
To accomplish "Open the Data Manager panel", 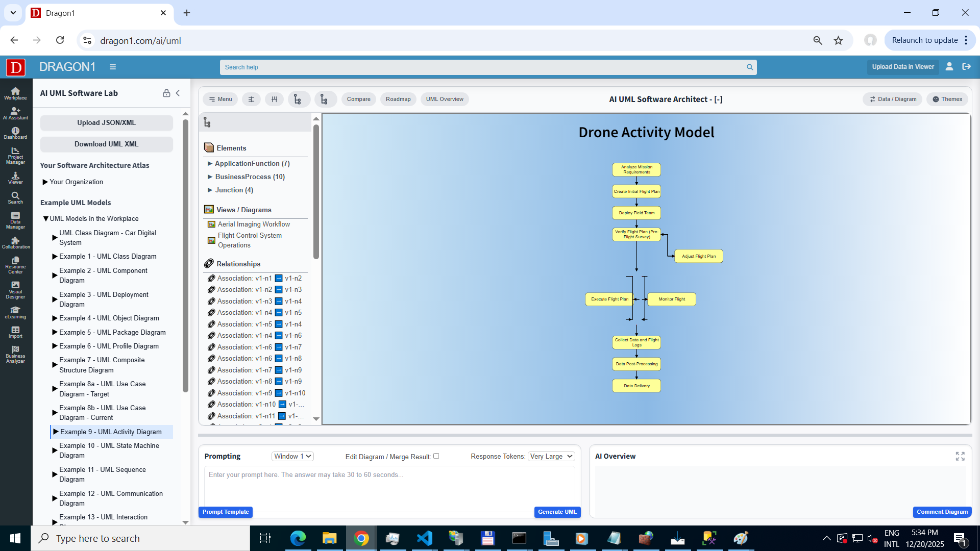I will (15, 220).
